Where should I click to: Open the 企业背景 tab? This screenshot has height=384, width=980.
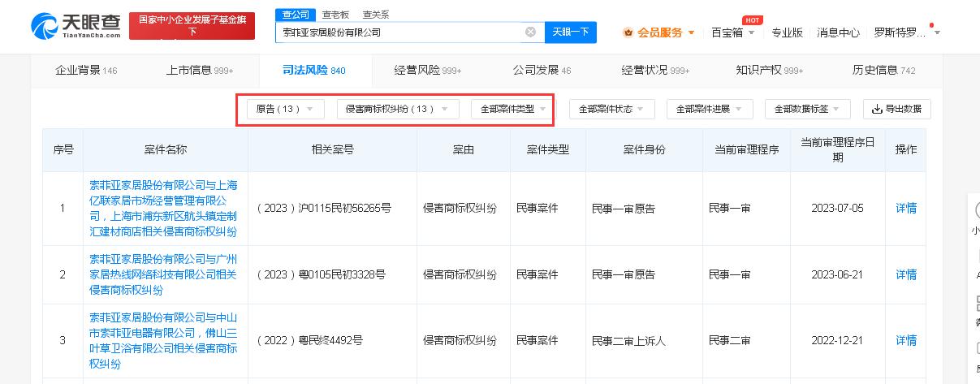coord(86,70)
